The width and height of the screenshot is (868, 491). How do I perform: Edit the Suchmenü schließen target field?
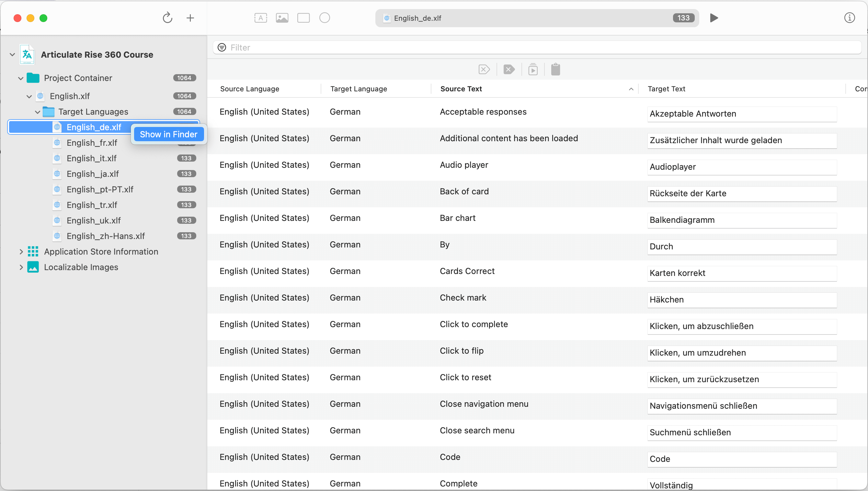(742, 433)
